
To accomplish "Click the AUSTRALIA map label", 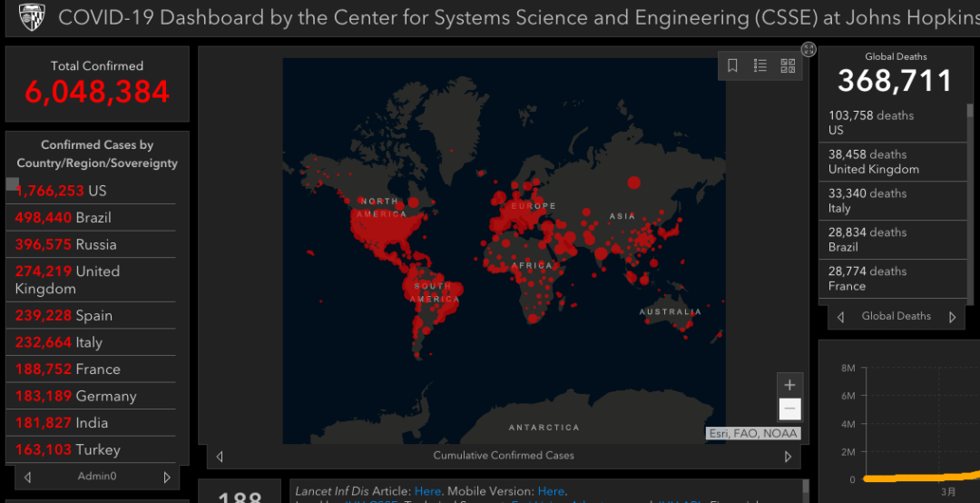I will coord(670,311).
